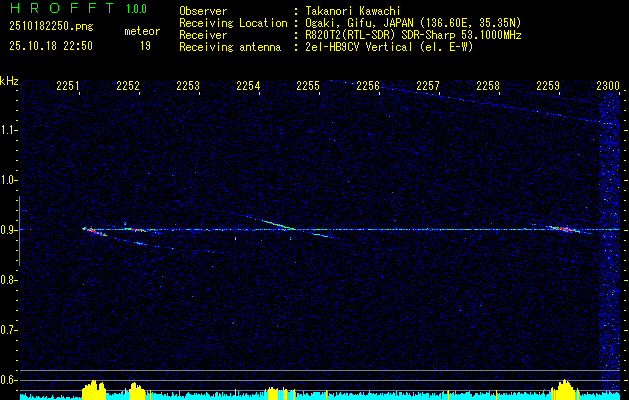Click the 2251 time marker
This screenshot has height=400, width=629.
coord(68,87)
